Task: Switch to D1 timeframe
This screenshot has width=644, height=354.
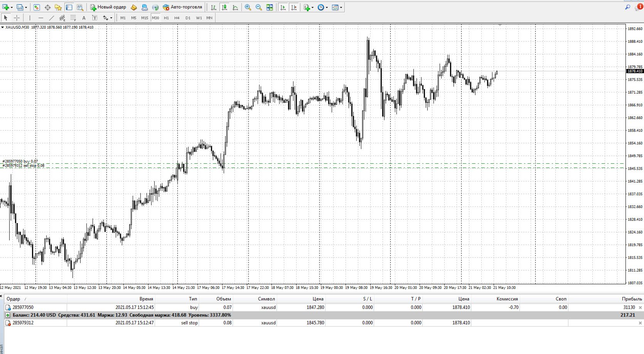Action: pos(188,18)
